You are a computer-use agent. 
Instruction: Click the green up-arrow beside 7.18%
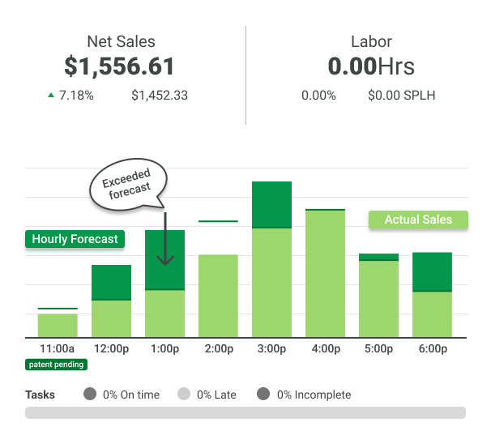click(x=52, y=95)
